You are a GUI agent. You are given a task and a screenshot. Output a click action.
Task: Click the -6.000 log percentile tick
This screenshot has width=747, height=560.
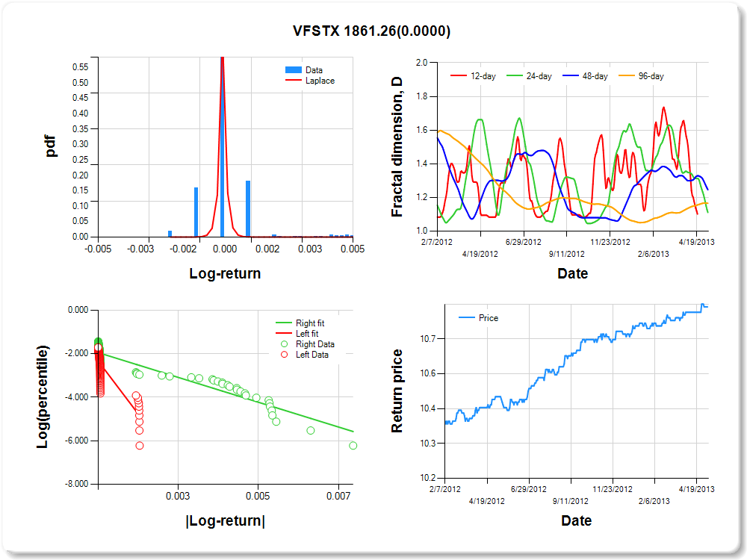pyautogui.click(x=76, y=441)
